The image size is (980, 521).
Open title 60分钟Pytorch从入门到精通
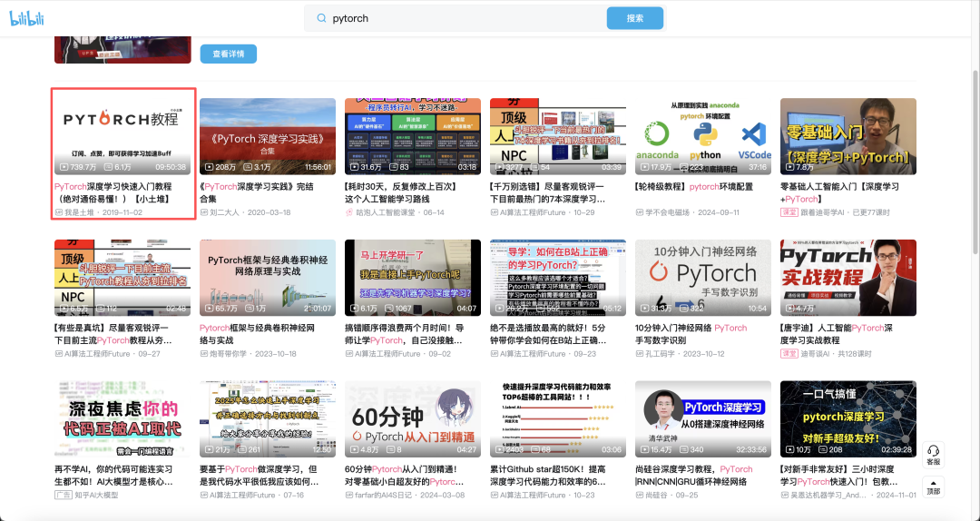click(405, 476)
